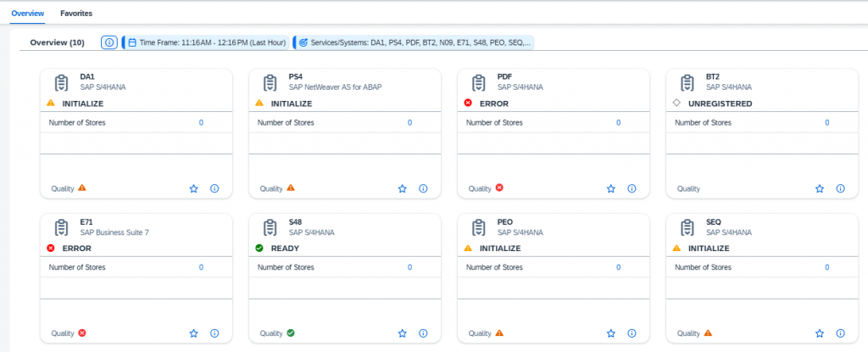Click the DA1 card clipboard icon
The image size is (868, 352).
pyautogui.click(x=61, y=82)
